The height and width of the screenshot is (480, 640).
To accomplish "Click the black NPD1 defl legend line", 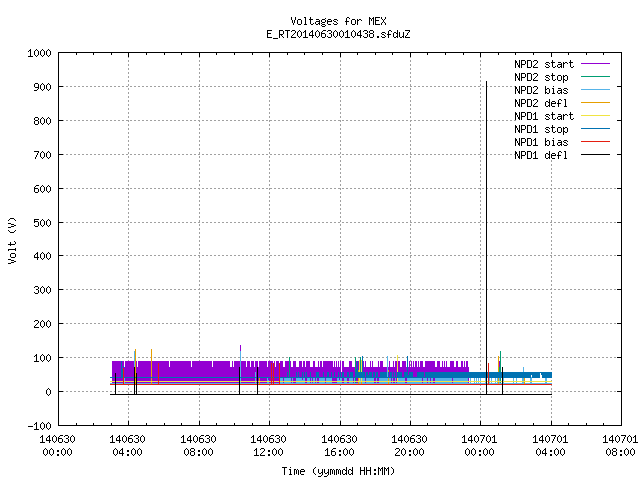I will (x=595, y=155).
